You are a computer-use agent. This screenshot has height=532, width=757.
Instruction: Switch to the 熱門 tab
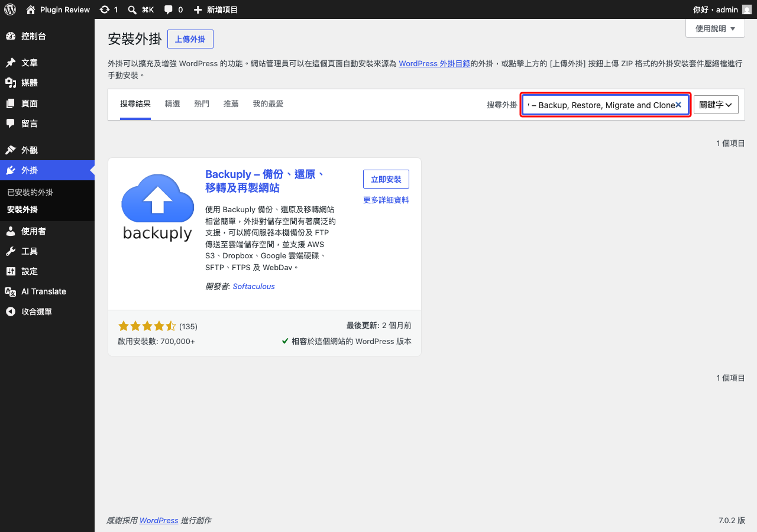[x=202, y=104]
